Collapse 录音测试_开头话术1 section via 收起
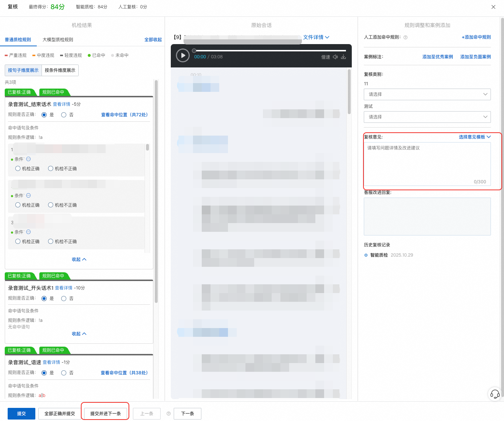This screenshot has width=504, height=421. point(79,334)
